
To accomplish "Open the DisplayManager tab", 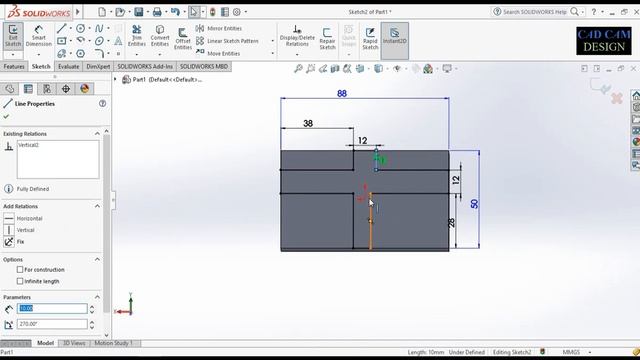I will pyautogui.click(x=84, y=89).
